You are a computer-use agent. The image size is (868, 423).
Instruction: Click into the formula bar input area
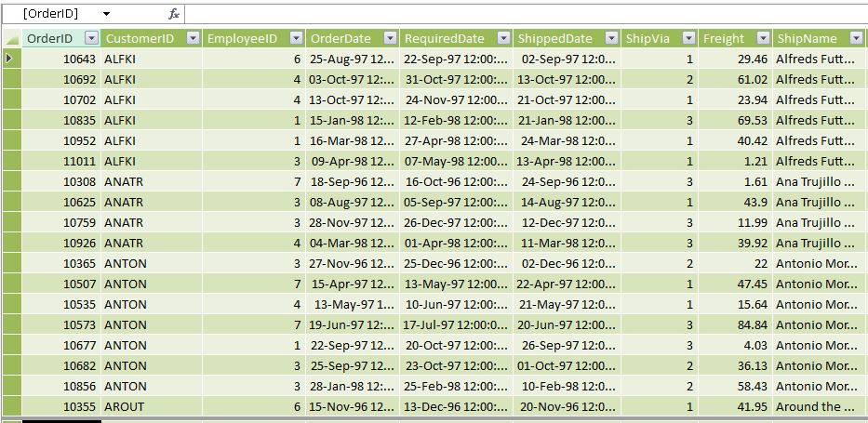coord(521,14)
